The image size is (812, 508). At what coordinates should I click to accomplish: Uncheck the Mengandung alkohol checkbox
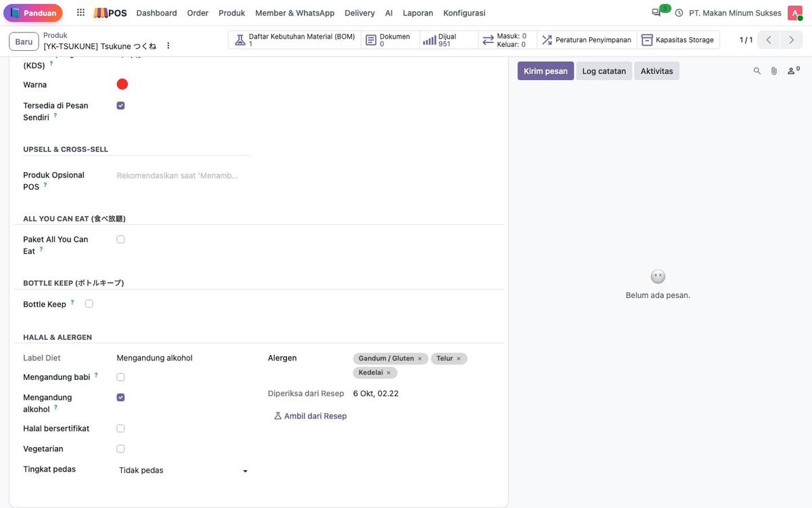(120, 398)
